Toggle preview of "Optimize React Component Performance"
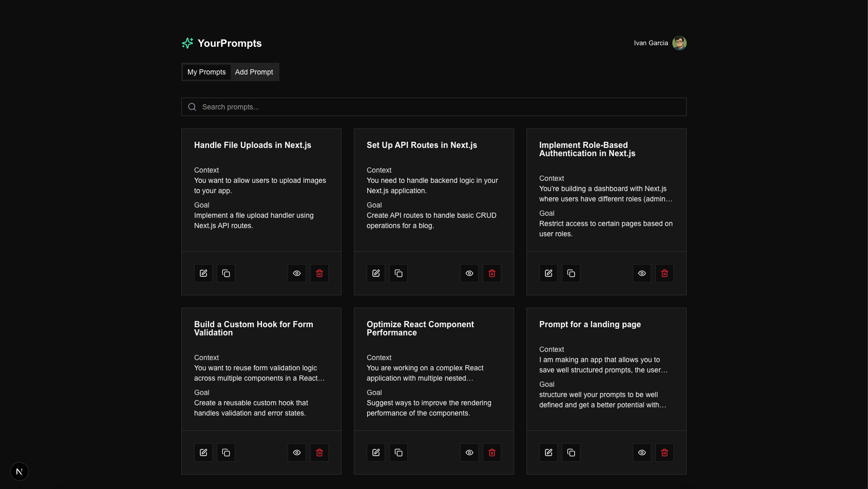The image size is (868, 489). 469,452
